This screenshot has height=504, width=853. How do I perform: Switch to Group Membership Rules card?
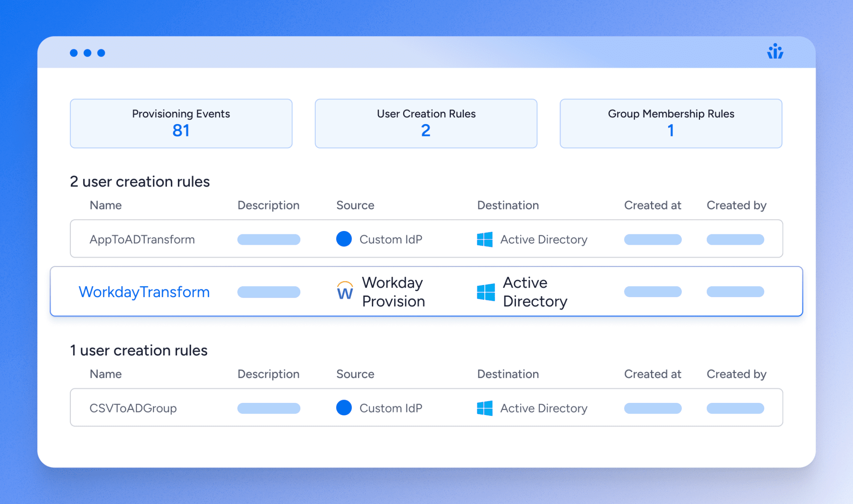(671, 123)
